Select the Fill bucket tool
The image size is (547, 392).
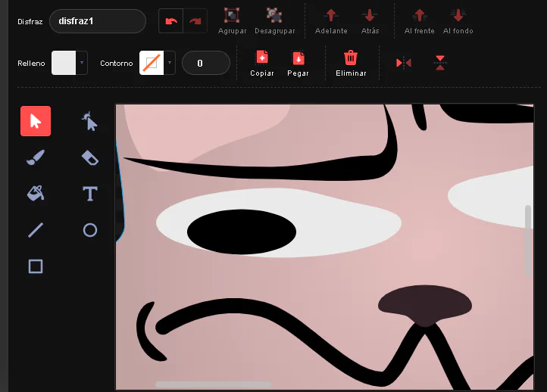coord(36,194)
